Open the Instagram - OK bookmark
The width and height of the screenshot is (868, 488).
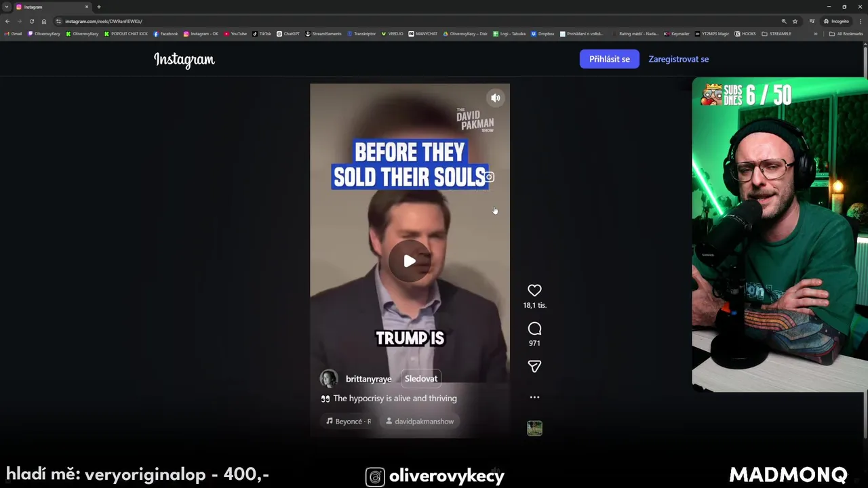coord(201,33)
